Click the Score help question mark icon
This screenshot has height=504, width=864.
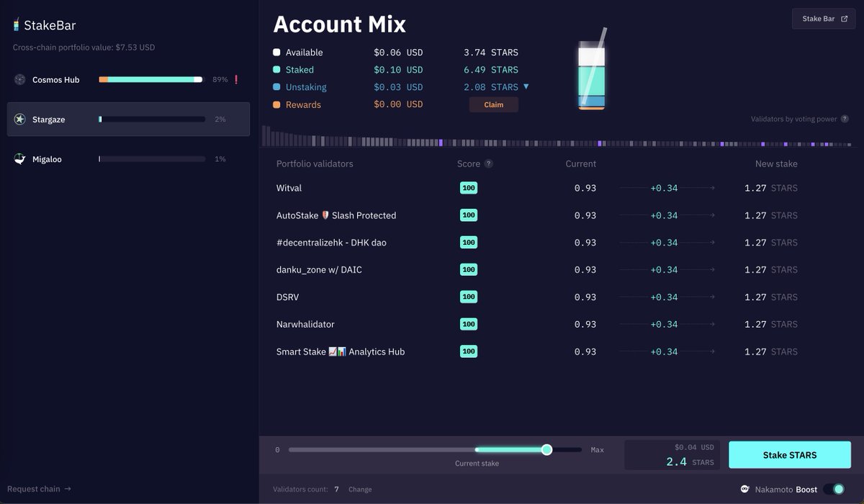coord(489,163)
